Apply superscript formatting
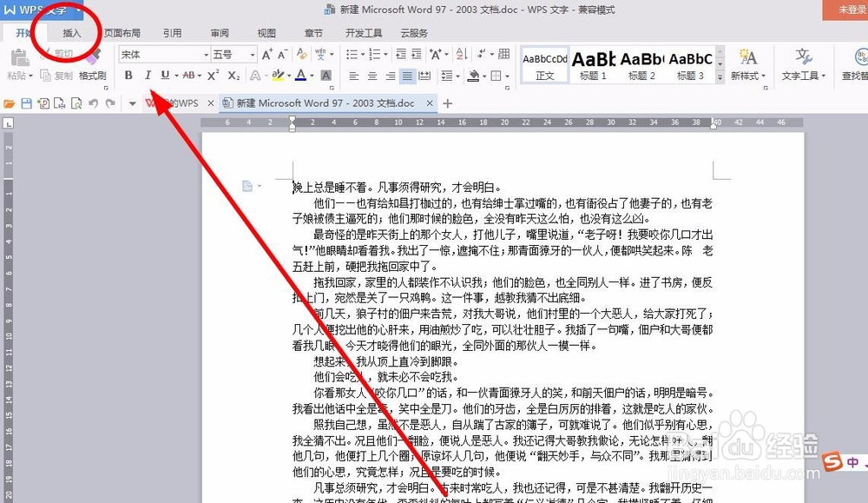The image size is (868, 503). click(214, 76)
